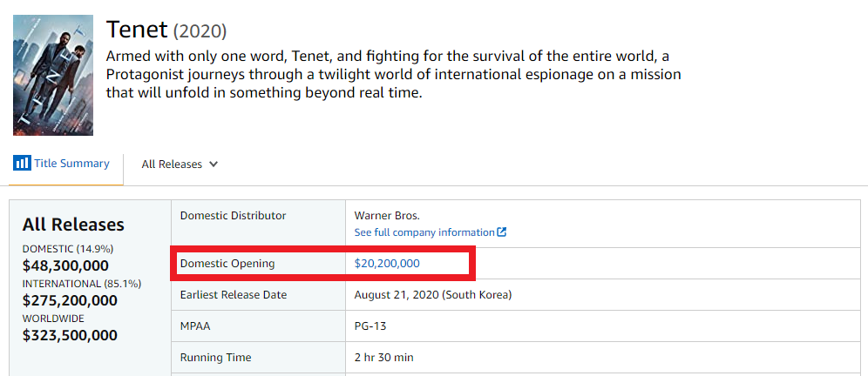The height and width of the screenshot is (376, 868).
Task: Open the See full company information link
Action: click(424, 232)
